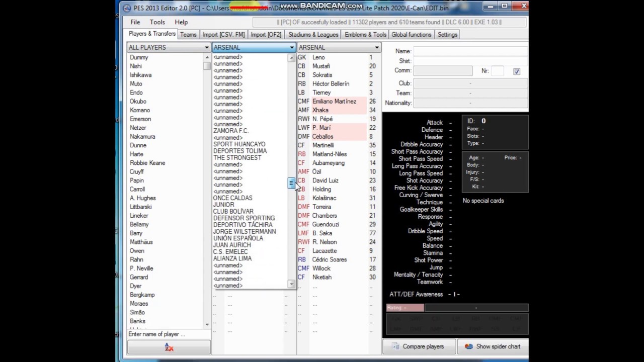
Task: Select DEPORTES TOLIMA in the team list
Action: click(x=240, y=151)
